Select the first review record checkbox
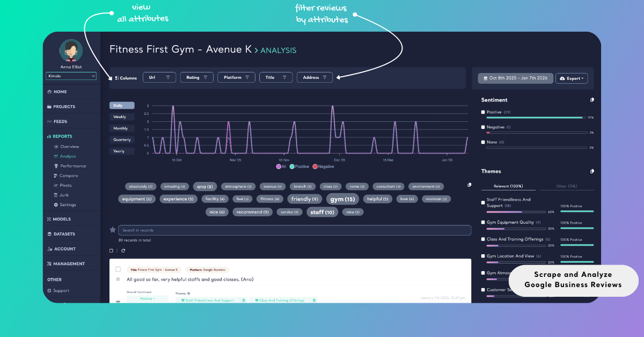 click(118, 269)
